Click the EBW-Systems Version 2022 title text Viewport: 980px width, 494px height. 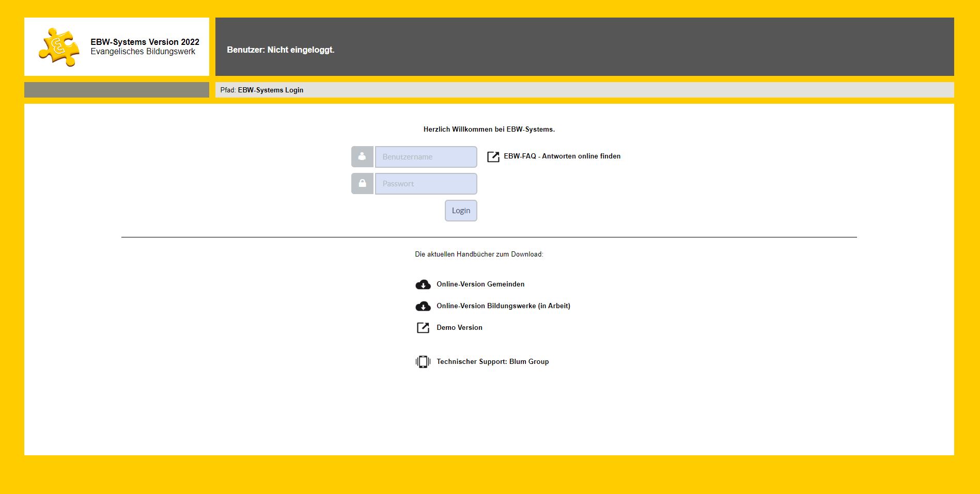click(145, 42)
